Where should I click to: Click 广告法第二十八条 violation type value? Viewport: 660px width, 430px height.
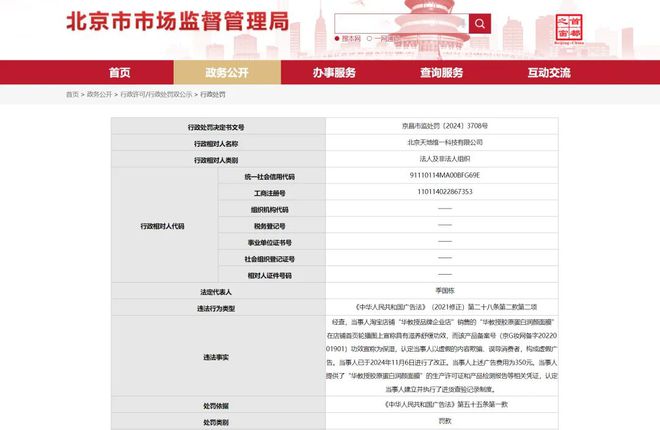pos(446,307)
